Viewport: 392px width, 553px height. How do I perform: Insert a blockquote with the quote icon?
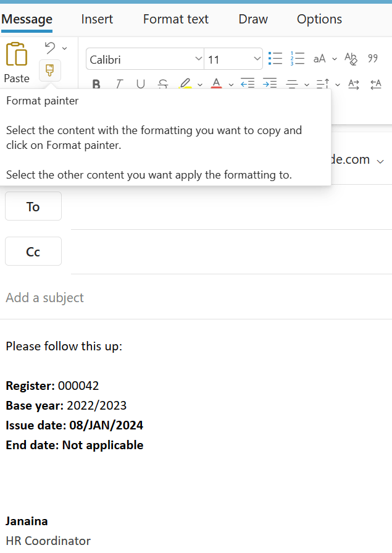[373, 57]
